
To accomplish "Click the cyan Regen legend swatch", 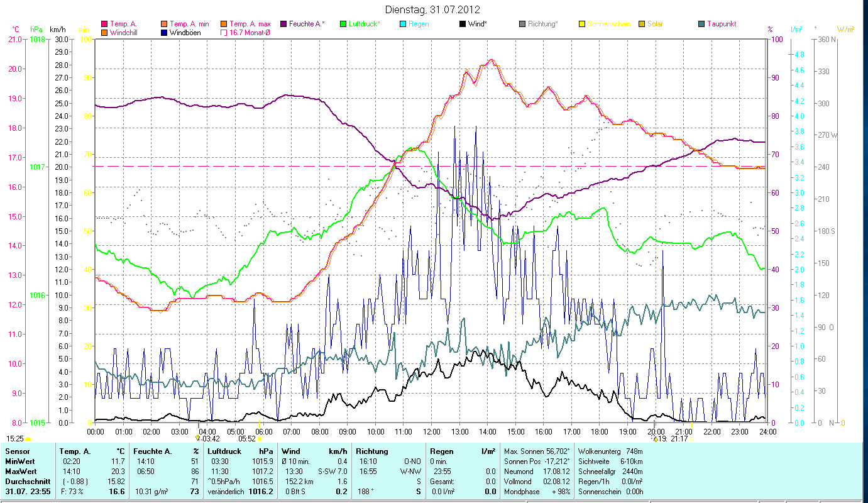I will point(403,24).
